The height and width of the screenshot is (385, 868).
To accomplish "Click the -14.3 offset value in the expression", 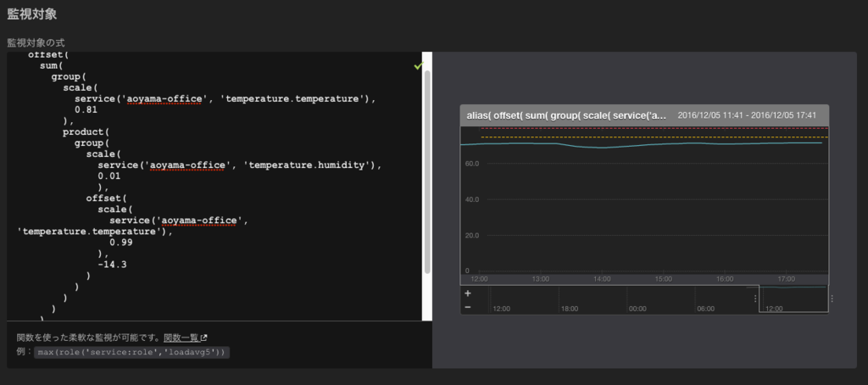I will (112, 265).
